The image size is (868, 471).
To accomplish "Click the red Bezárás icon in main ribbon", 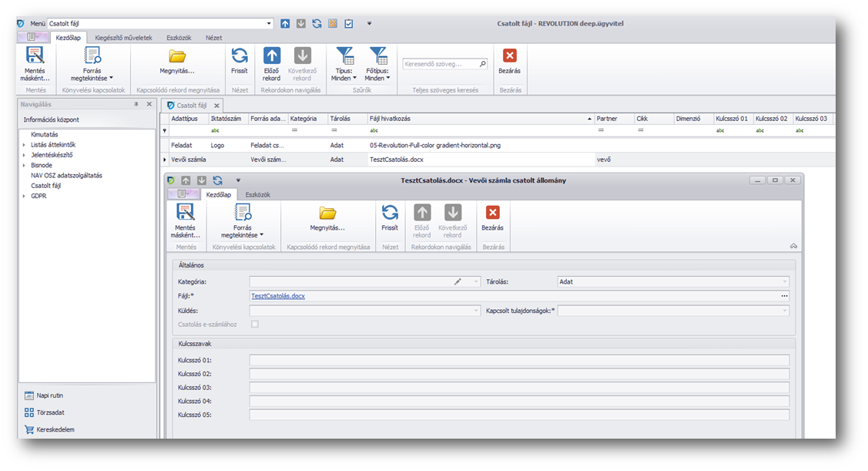I will tap(510, 56).
